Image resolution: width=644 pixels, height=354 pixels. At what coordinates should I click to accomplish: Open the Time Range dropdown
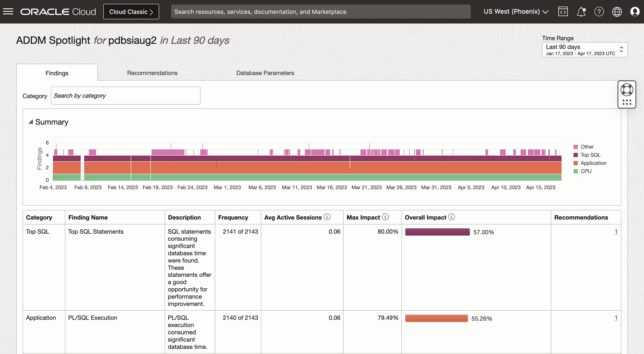pos(584,50)
